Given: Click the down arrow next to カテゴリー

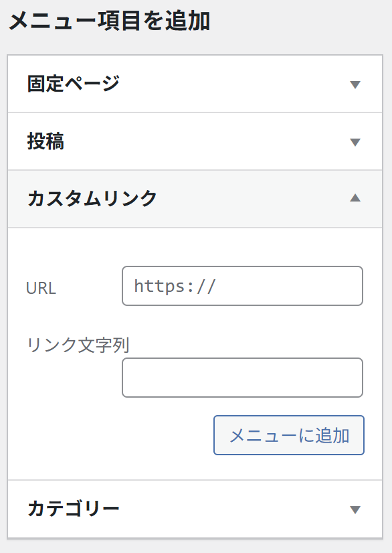Looking at the screenshot, I should [355, 509].
